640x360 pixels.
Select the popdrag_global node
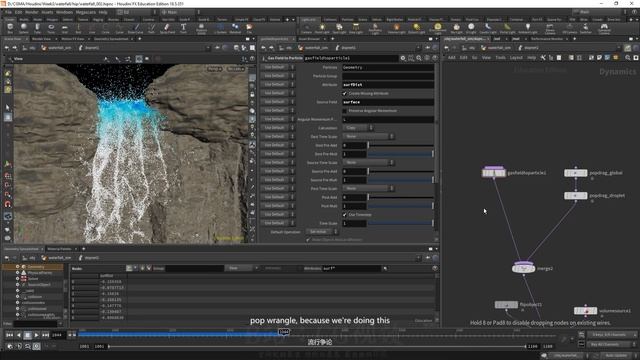[x=576, y=173]
